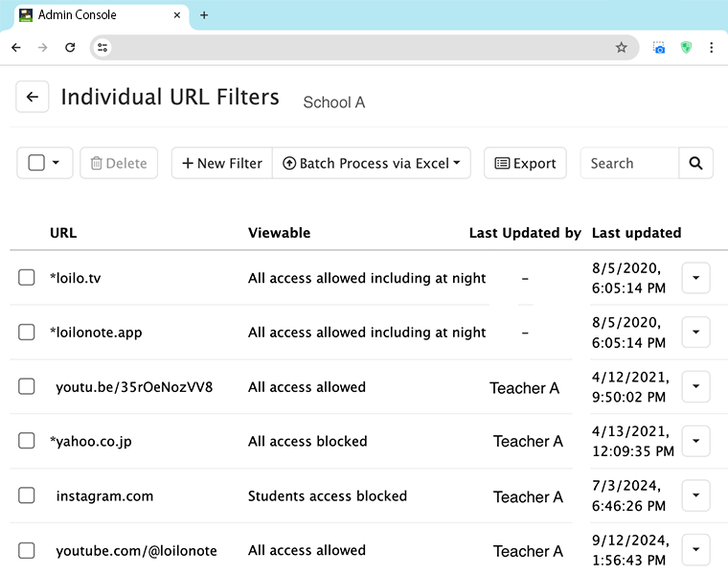This screenshot has height=575, width=728.
Task: Export the filter list
Action: [525, 163]
